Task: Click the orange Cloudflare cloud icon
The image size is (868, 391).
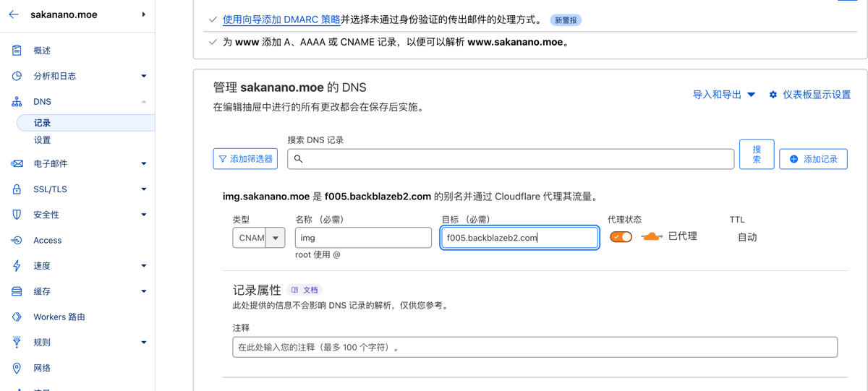Action: (x=652, y=236)
